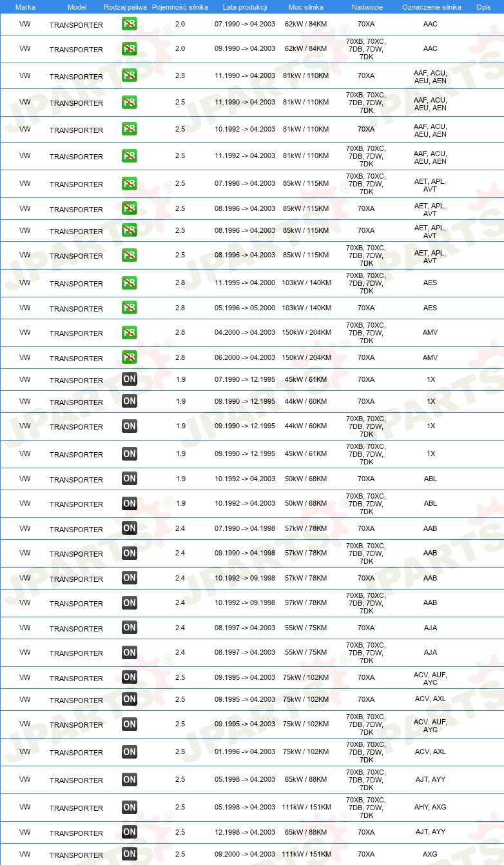Click "150kW / 204KM" in the 04.2000 row
Screen dimensions: 504x865
(x=306, y=332)
